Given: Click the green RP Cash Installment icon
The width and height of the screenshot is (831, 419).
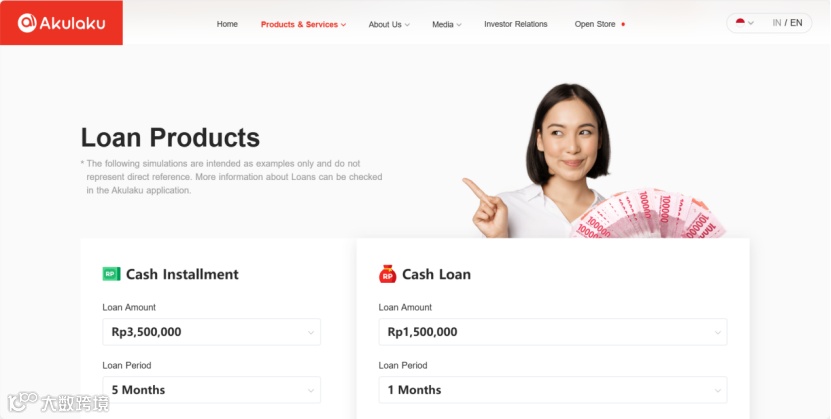Looking at the screenshot, I should 111,274.
